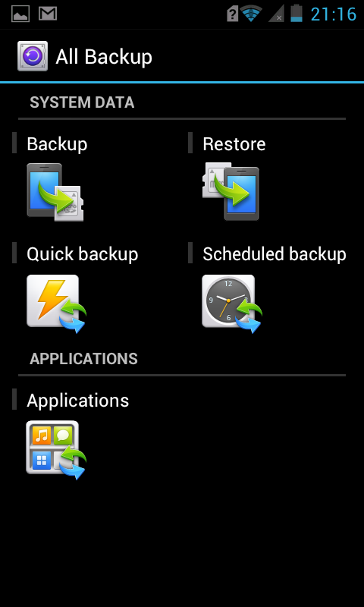Tap the battery indicator icon
364x607 pixels.
tap(297, 13)
